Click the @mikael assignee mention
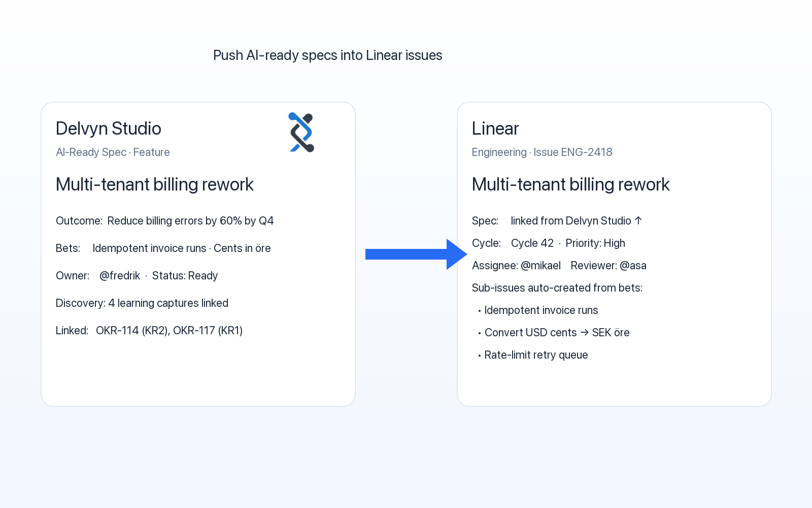The image size is (812, 508). [541, 266]
